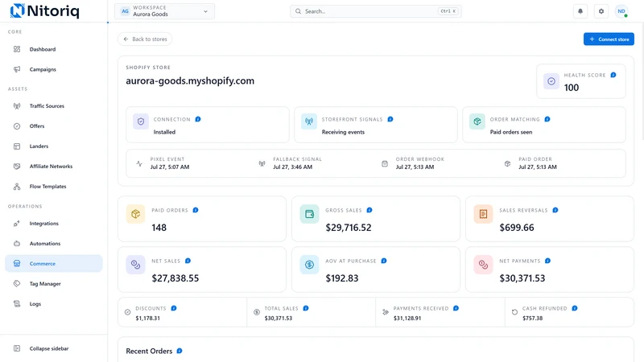Open the notifications bell
The height and width of the screenshot is (362, 644).
pyautogui.click(x=580, y=11)
